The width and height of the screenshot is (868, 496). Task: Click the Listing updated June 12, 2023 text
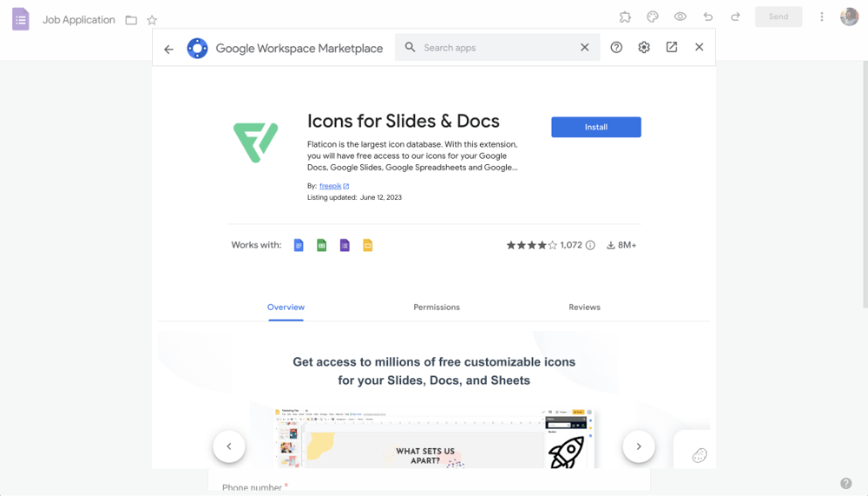click(x=354, y=197)
